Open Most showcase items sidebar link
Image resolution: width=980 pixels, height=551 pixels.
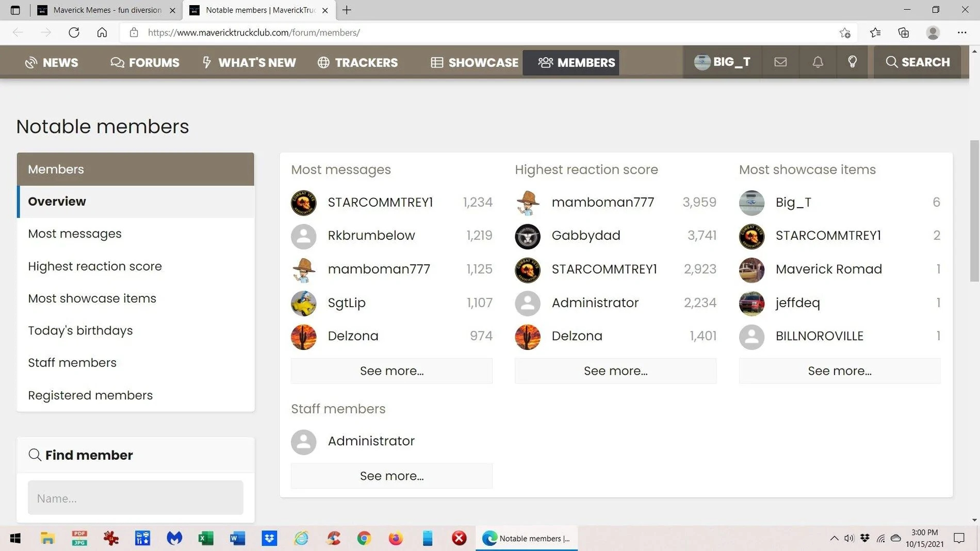click(x=92, y=298)
